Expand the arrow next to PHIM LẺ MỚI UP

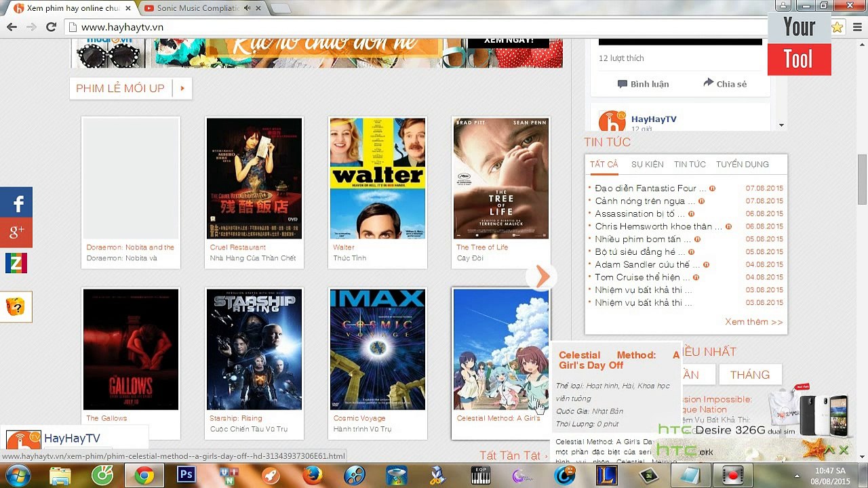click(182, 89)
